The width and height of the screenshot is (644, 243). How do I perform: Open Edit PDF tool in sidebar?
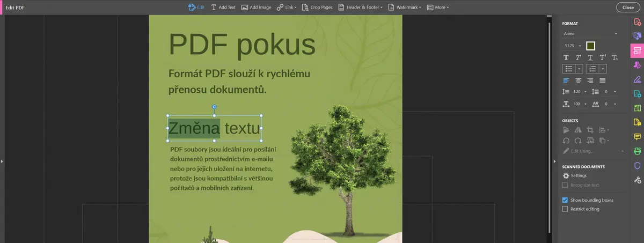point(637,50)
